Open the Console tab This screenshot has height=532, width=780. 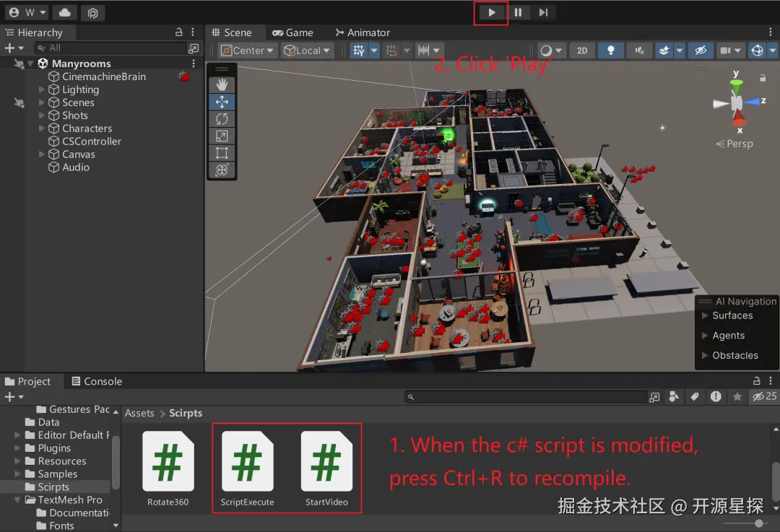pyautogui.click(x=97, y=381)
